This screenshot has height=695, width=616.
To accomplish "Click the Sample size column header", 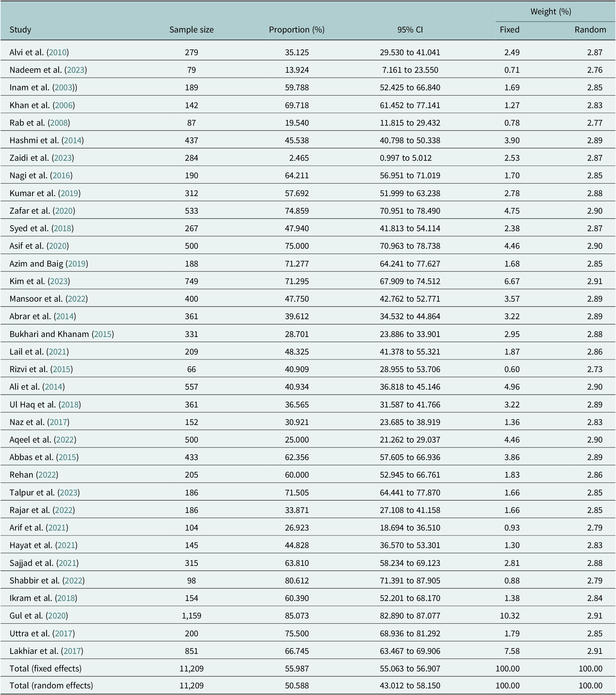I will pyautogui.click(x=192, y=30).
